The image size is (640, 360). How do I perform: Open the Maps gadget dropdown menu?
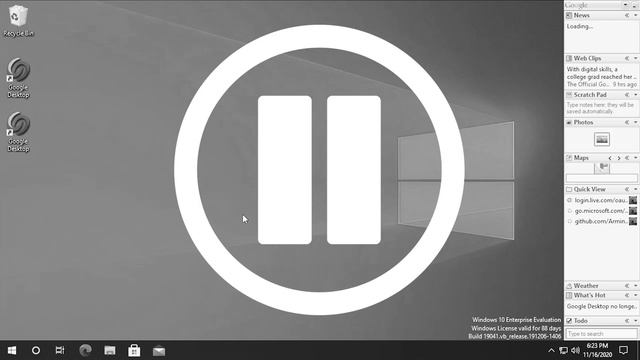click(x=636, y=158)
